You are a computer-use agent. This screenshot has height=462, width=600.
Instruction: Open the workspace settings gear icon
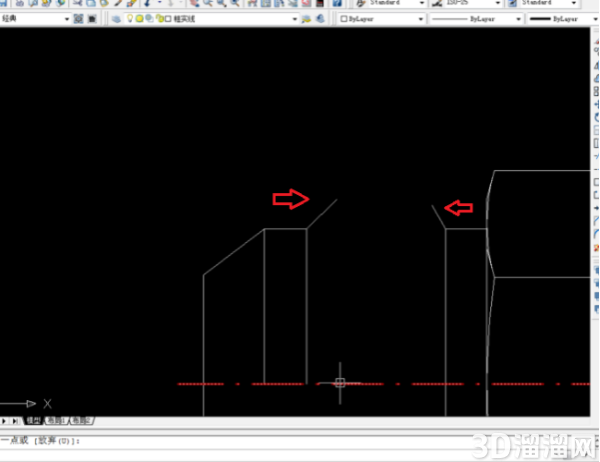point(78,19)
